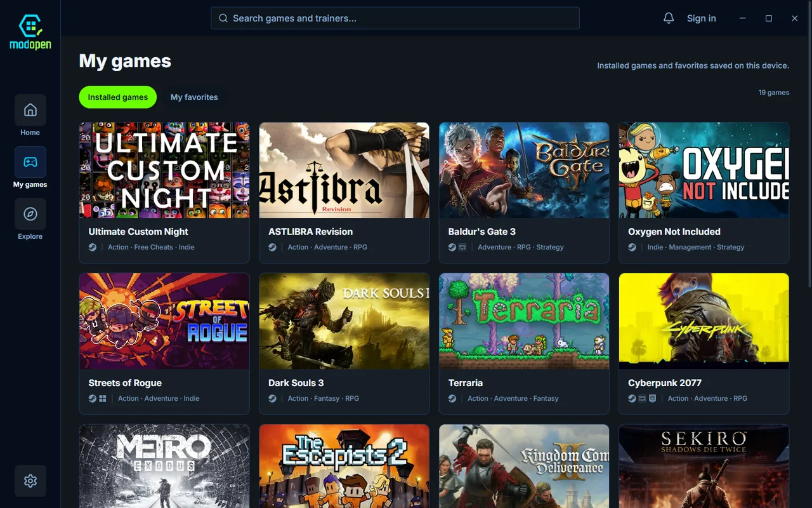Click the magnifier icon in the search bar

223,18
